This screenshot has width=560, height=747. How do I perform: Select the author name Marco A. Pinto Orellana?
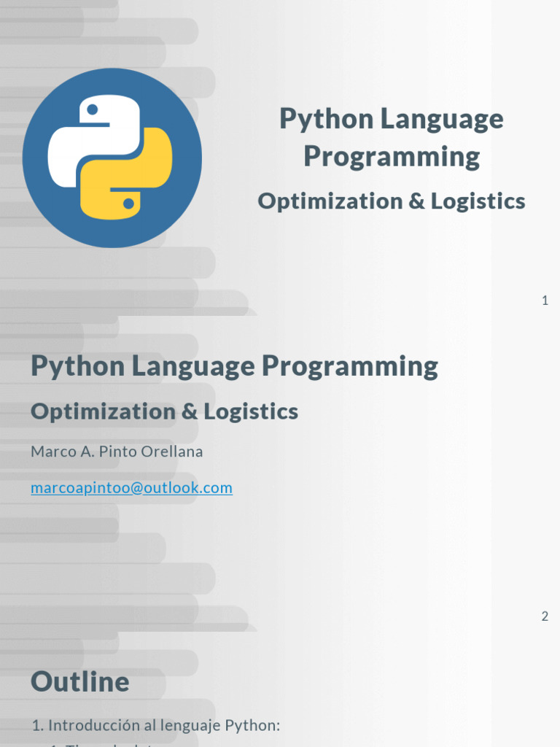click(117, 451)
